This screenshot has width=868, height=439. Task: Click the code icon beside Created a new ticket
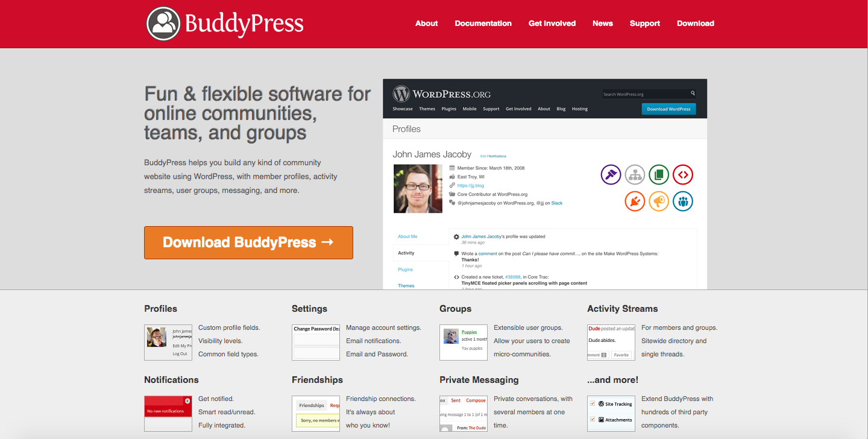pyautogui.click(x=456, y=277)
